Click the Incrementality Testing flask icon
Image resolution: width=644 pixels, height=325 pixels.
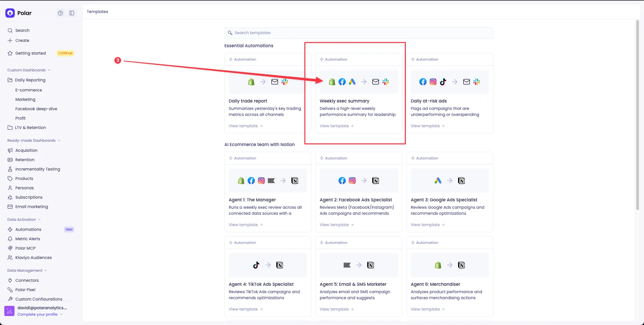click(x=10, y=169)
